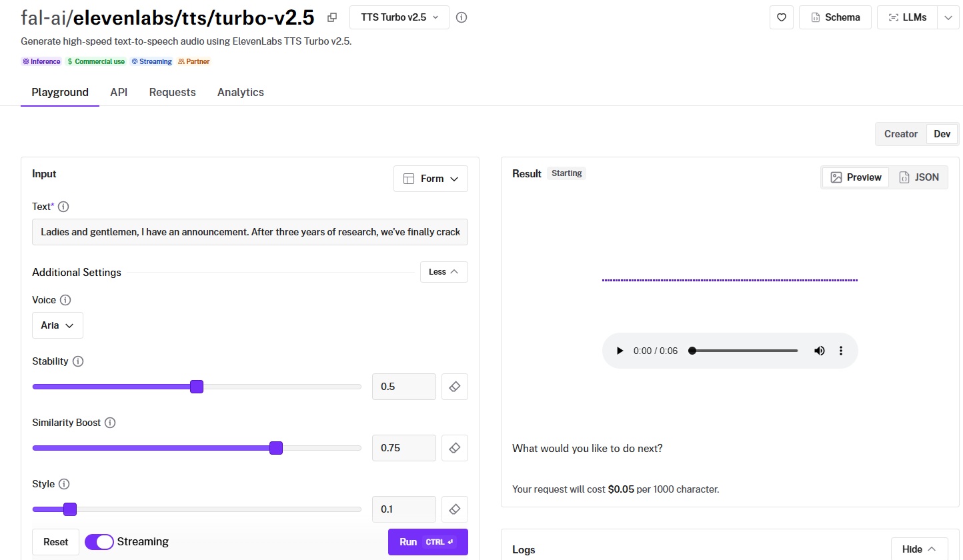
Task: Switch to Creator mode
Action: tap(900, 134)
